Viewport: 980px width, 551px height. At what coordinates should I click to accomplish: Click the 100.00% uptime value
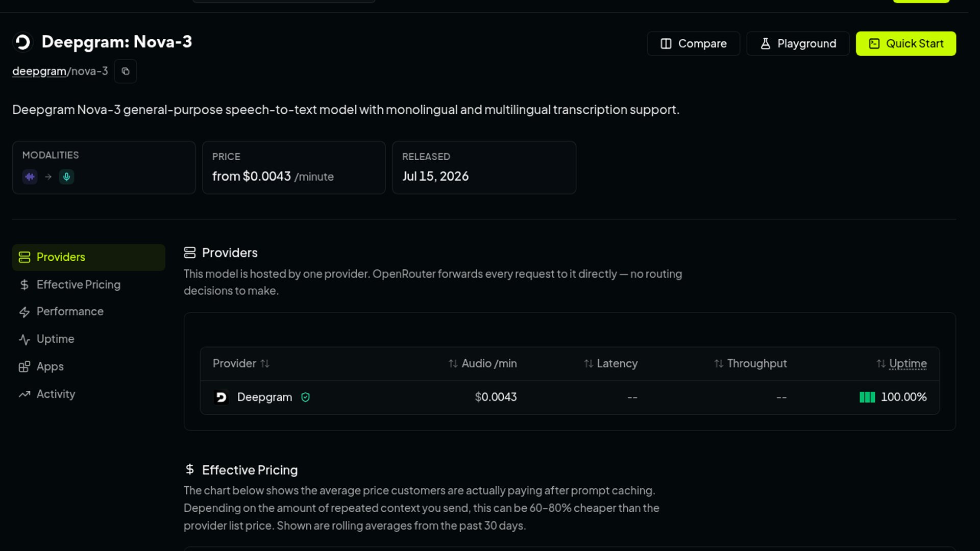903,397
